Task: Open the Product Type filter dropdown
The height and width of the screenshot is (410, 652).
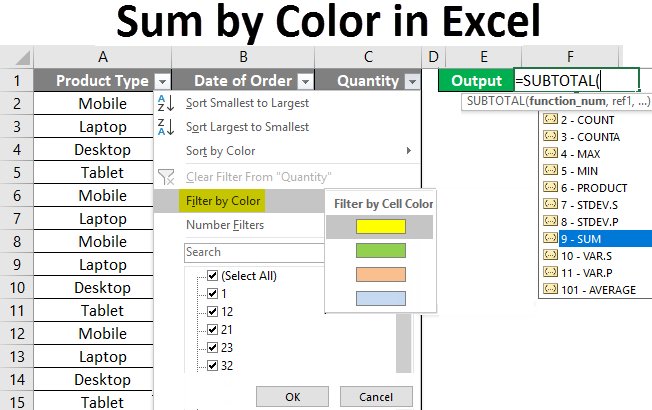Action: click(163, 81)
